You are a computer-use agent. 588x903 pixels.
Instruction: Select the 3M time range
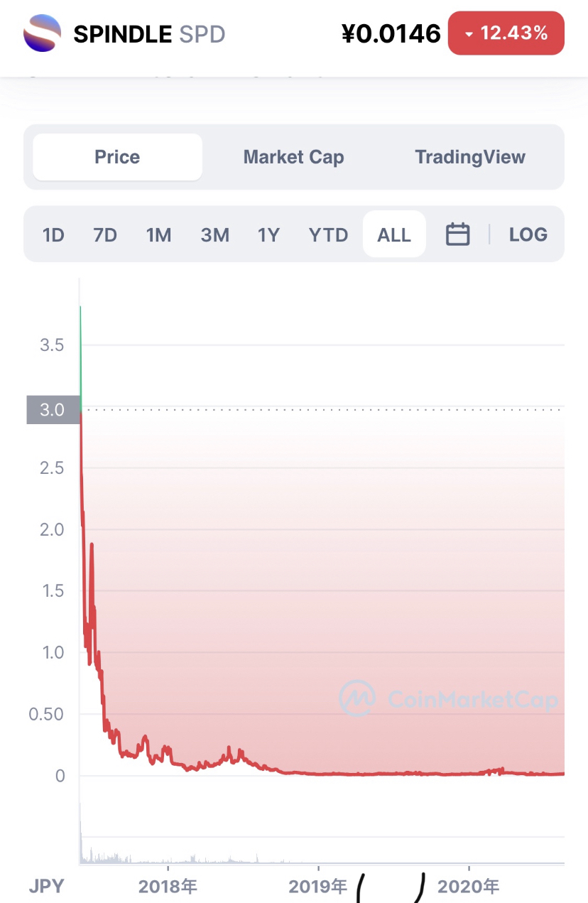pos(214,234)
